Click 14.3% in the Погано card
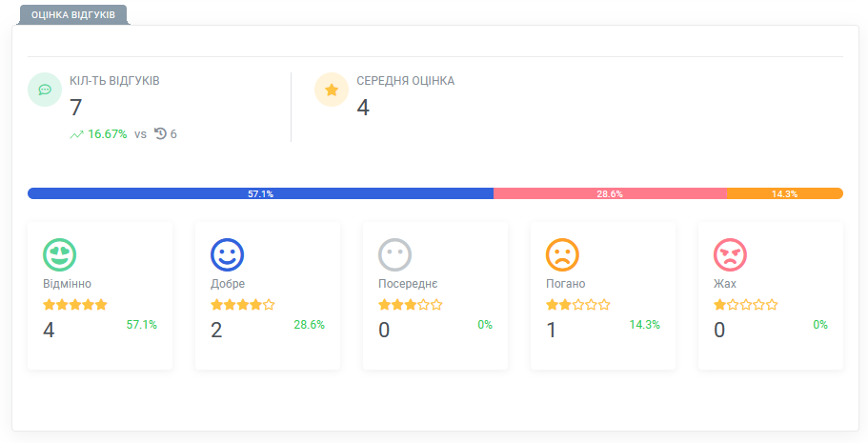The height and width of the screenshot is (443, 868). [645, 325]
